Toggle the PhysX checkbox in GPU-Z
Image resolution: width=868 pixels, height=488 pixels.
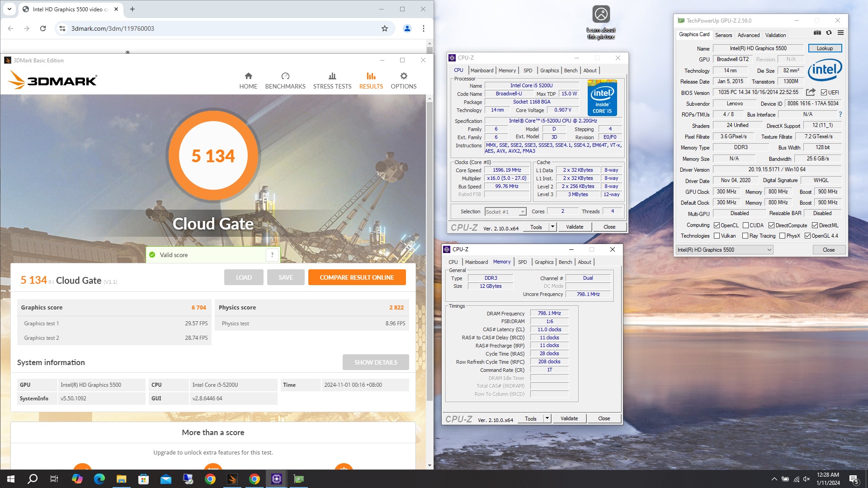[x=782, y=236]
